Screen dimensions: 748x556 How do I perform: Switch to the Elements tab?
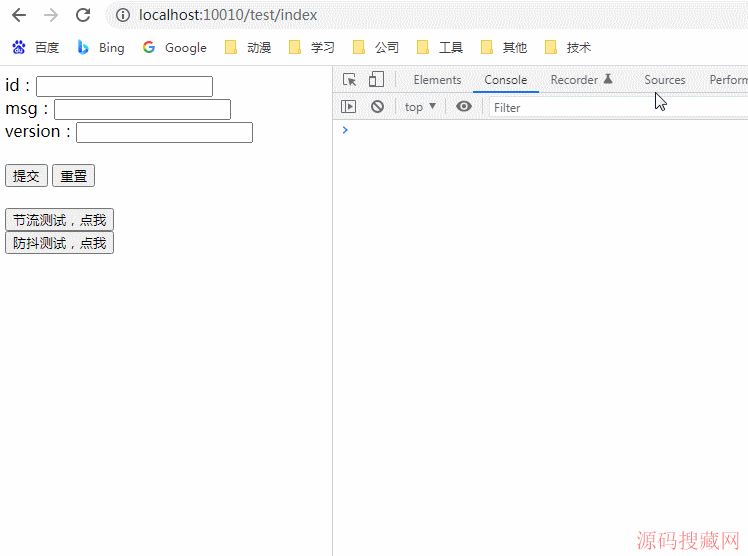click(x=437, y=80)
